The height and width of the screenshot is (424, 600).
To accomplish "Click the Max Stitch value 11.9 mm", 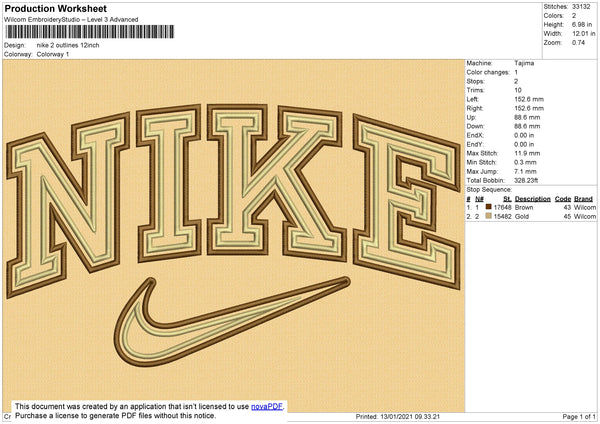I will click(x=527, y=153).
